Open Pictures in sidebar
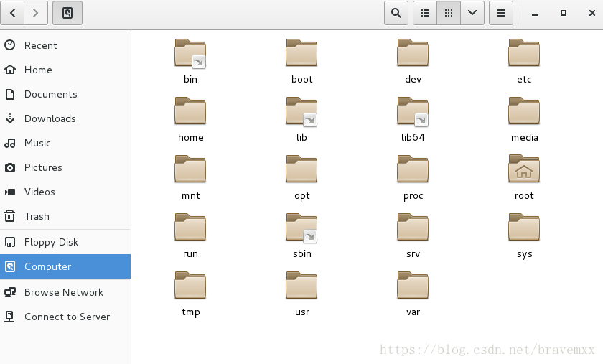 pos(65,167)
